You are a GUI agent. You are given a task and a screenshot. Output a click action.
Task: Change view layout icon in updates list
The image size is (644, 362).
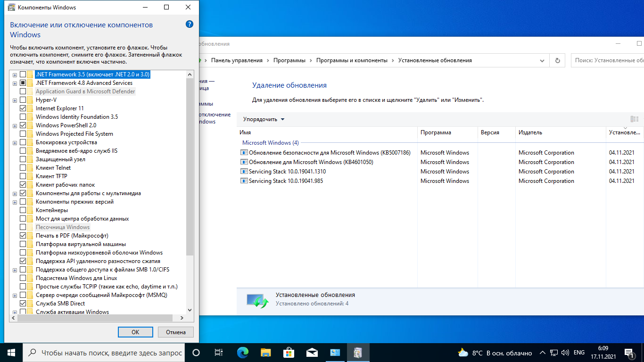[635, 119]
